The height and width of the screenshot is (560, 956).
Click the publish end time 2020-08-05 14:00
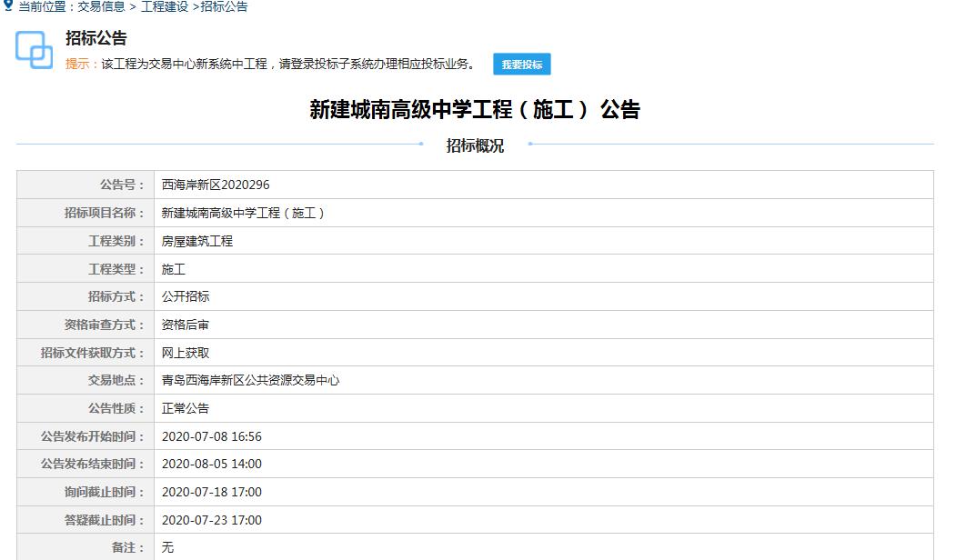coord(212,464)
